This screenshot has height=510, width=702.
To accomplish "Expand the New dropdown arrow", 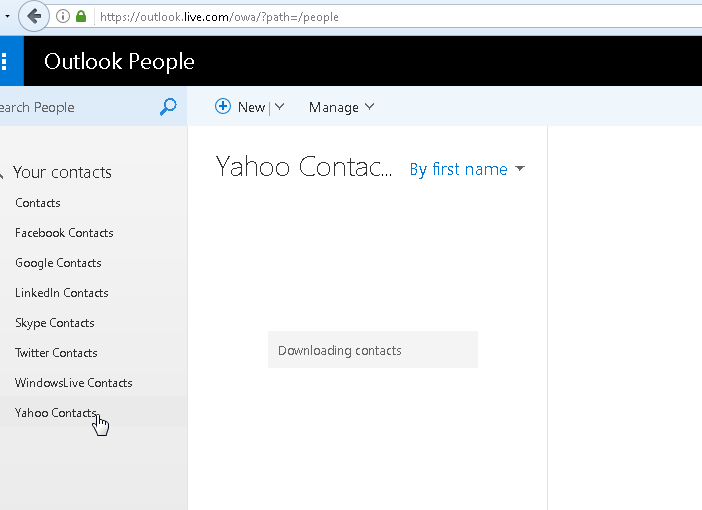I will click(279, 107).
